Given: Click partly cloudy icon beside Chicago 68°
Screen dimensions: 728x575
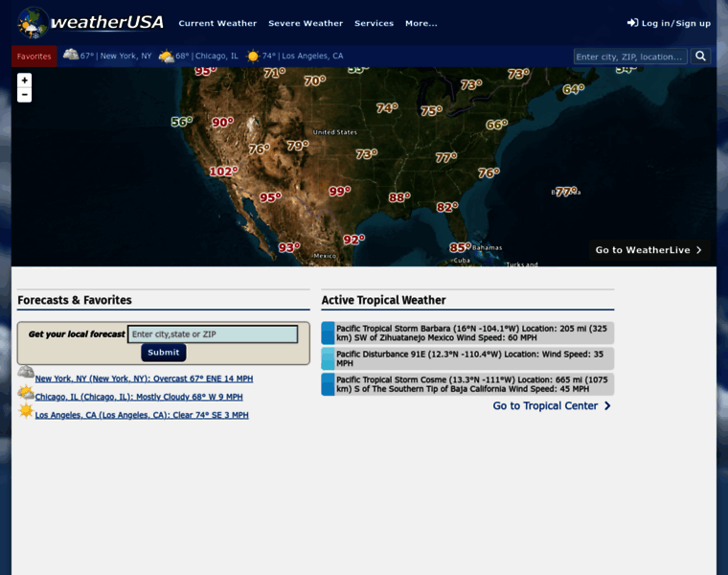Looking at the screenshot, I should pyautogui.click(x=167, y=57).
